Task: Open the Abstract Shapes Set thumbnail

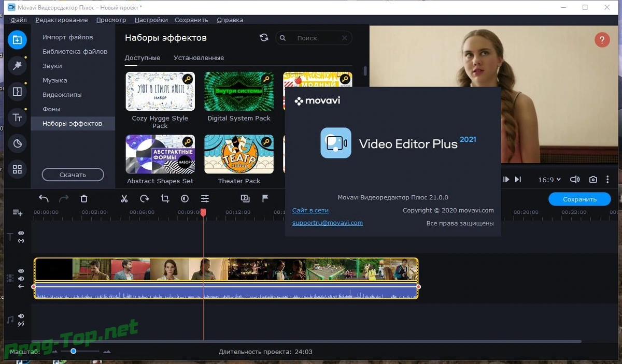Action: [160, 154]
